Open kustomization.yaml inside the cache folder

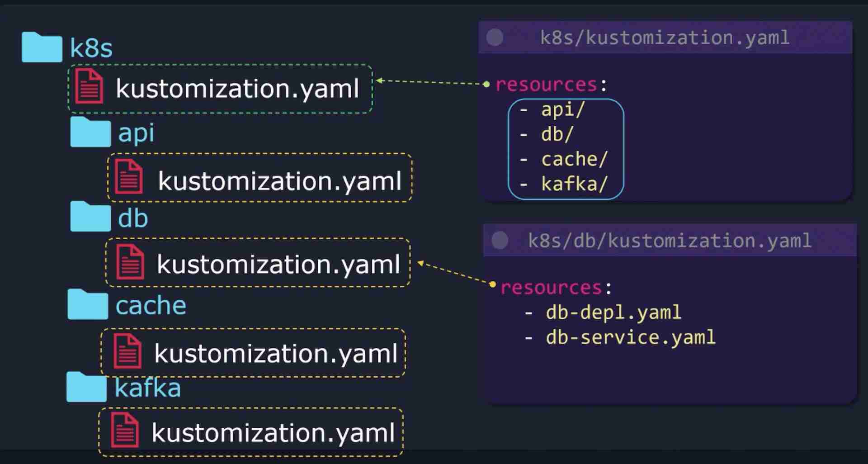276,354
